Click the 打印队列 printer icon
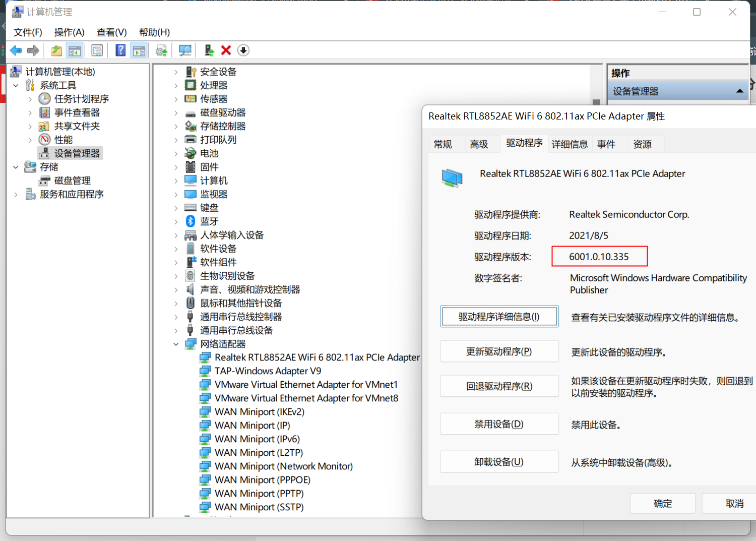Viewport: 756px width, 541px height. 191,140
